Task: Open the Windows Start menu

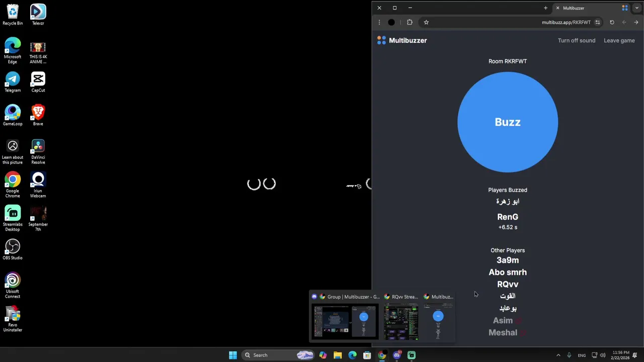Action: coord(233,355)
